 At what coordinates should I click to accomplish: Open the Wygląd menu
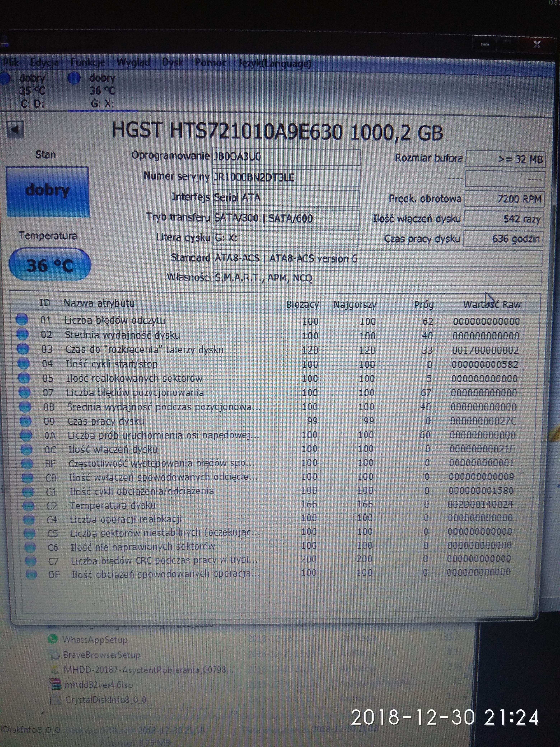133,63
